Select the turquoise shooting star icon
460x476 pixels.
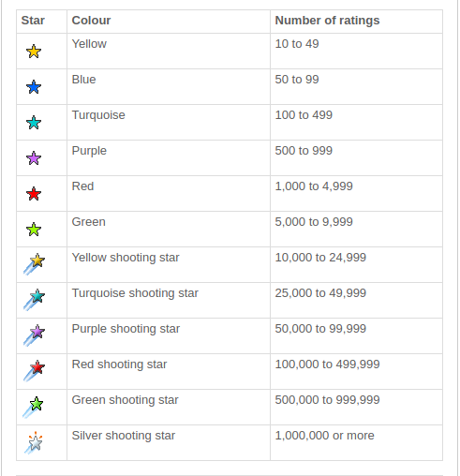34,300
